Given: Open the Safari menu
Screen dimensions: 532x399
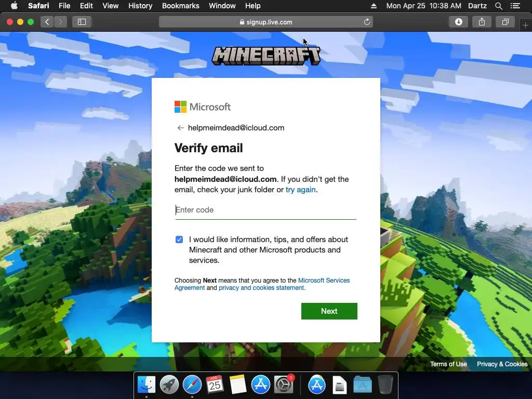Looking at the screenshot, I should pos(38,6).
